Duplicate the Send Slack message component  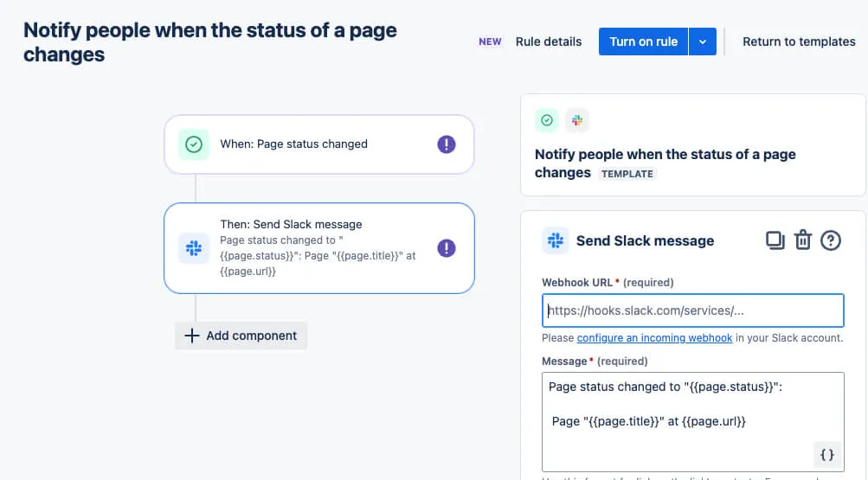pyautogui.click(x=775, y=240)
